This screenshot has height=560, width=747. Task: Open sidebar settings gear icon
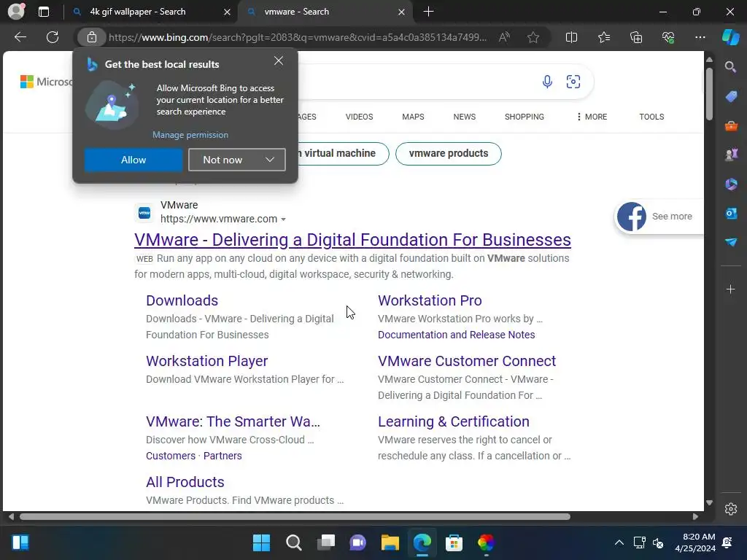[731, 509]
